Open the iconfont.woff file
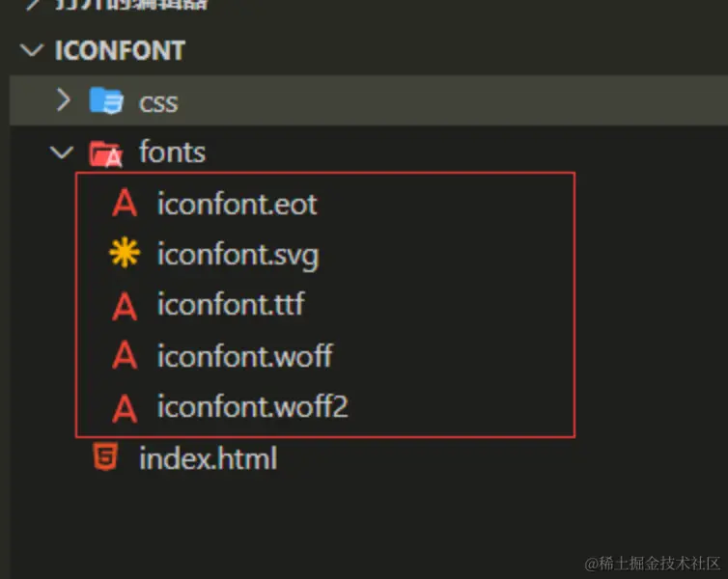The image size is (728, 579). [244, 356]
